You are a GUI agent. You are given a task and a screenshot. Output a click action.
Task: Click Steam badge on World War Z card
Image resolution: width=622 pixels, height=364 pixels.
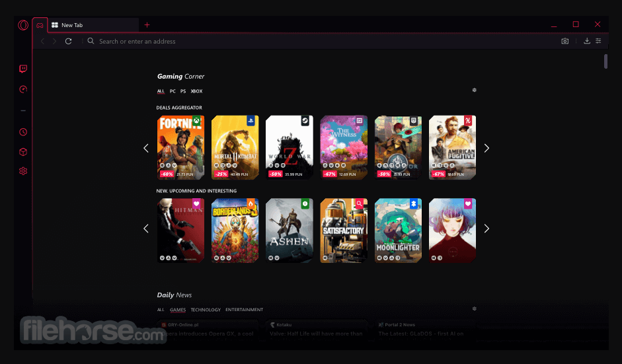305,120
